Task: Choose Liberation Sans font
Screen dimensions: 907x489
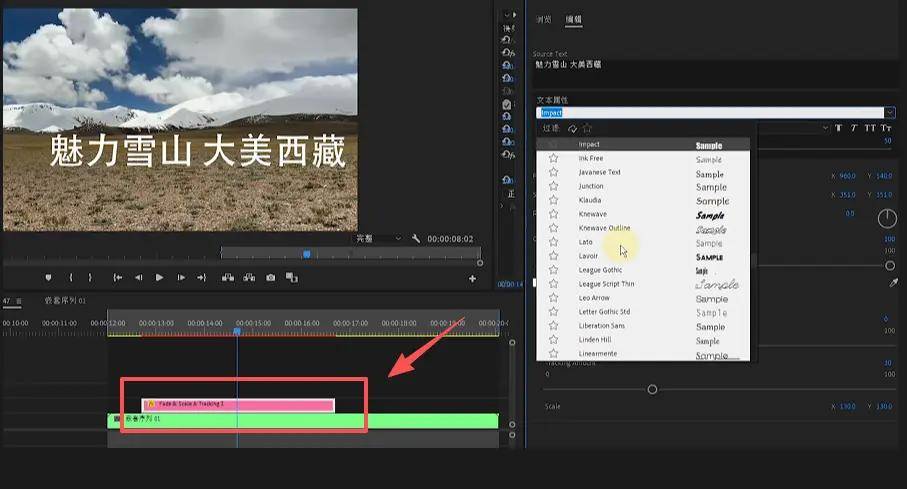Action: point(643,325)
